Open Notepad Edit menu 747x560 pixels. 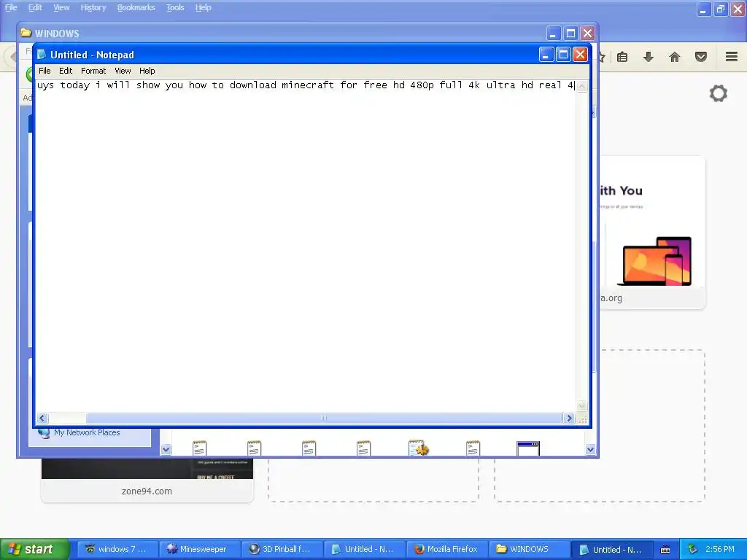[x=66, y=71]
